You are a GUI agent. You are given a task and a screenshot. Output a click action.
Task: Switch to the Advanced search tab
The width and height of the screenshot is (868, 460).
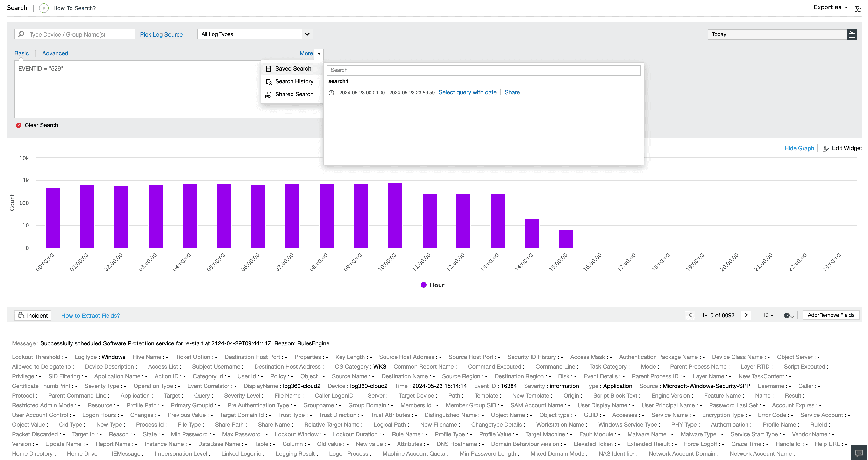55,53
